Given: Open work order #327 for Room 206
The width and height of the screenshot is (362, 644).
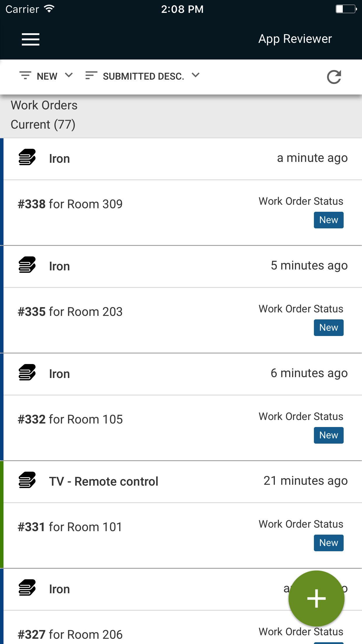Looking at the screenshot, I should coord(70,634).
